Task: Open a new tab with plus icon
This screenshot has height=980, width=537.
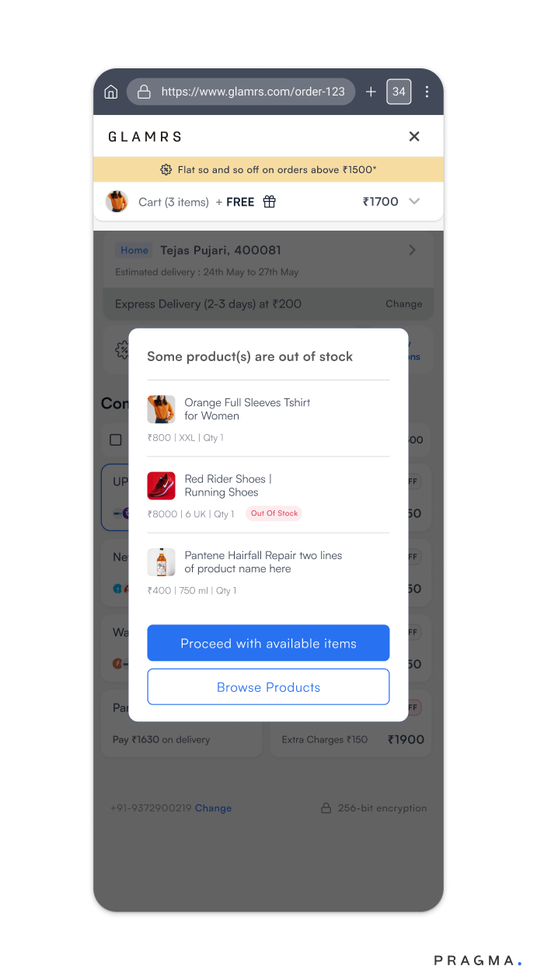Action: (371, 92)
